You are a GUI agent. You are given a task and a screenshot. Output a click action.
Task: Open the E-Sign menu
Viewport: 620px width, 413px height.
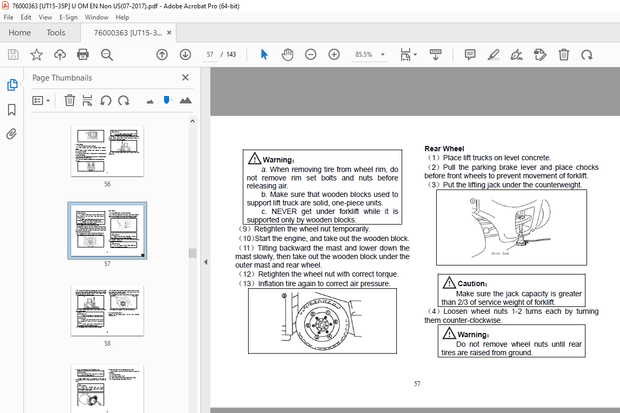tap(68, 17)
